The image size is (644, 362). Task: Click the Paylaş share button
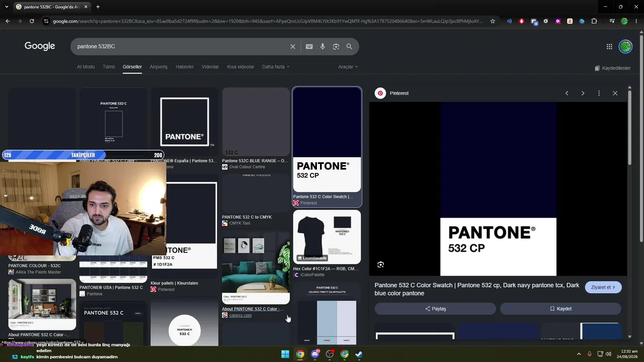point(435,309)
